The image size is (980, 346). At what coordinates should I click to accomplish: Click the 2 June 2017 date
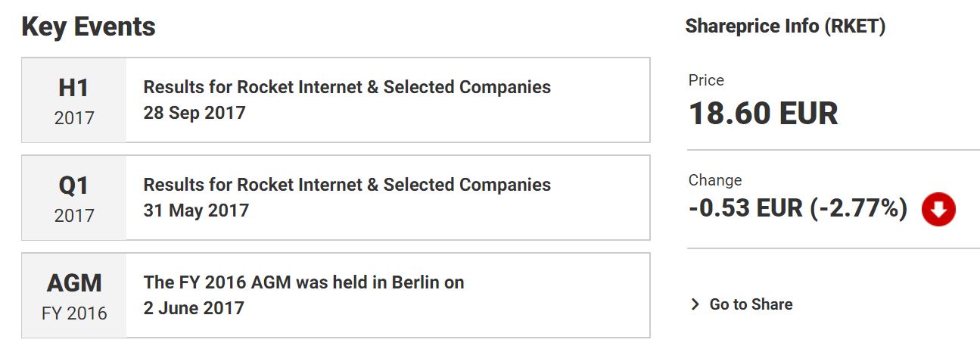(194, 308)
